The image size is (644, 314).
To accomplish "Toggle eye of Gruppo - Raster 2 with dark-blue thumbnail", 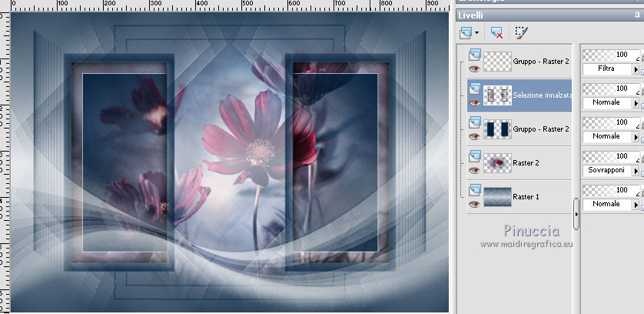I will [x=474, y=136].
